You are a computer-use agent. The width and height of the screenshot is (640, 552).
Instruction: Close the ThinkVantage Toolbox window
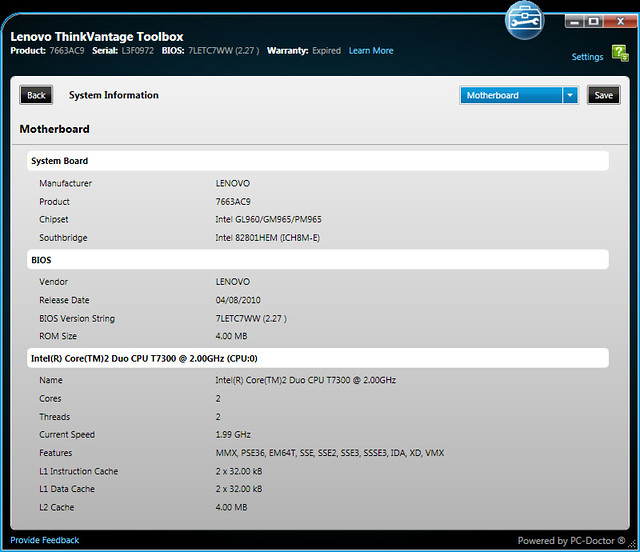pos(620,21)
